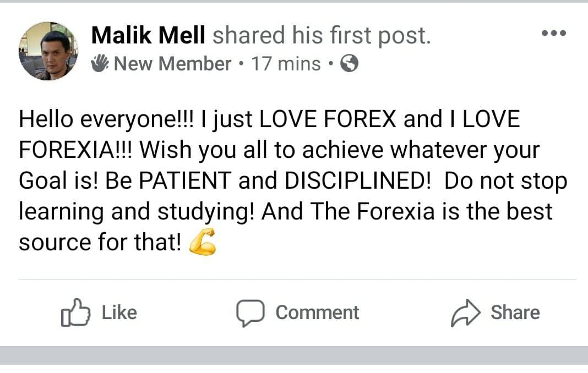This screenshot has width=588, height=373.
Task: Click the flexed bicep emoji
Action: point(203,242)
